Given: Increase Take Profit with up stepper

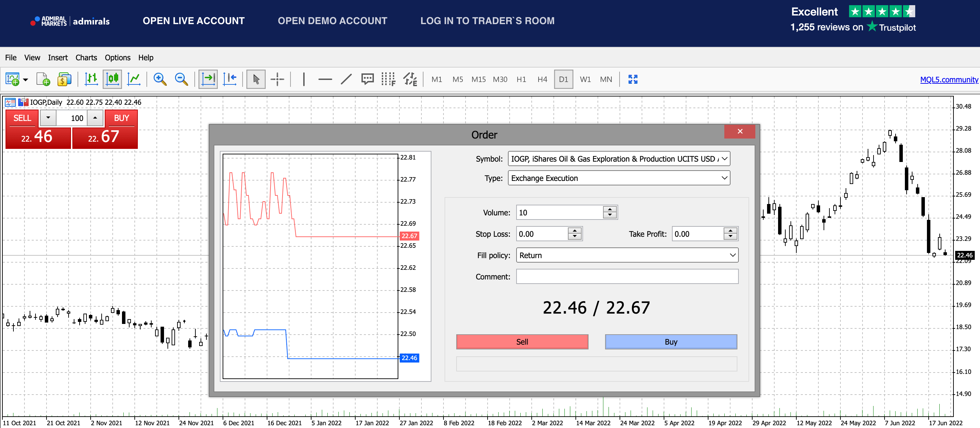Looking at the screenshot, I should [731, 231].
